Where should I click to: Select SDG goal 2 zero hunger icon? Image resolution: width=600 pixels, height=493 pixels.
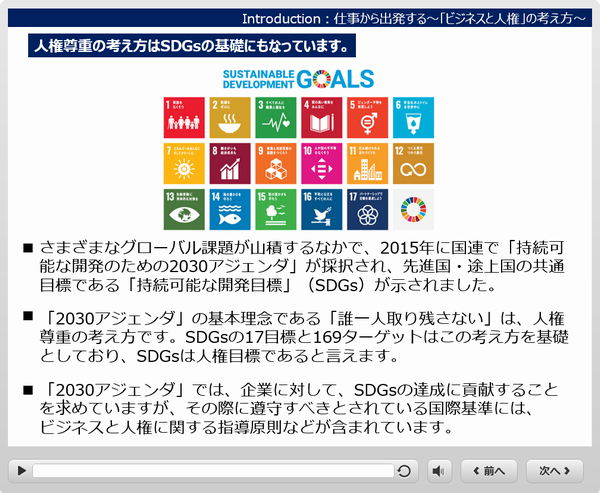[230, 118]
